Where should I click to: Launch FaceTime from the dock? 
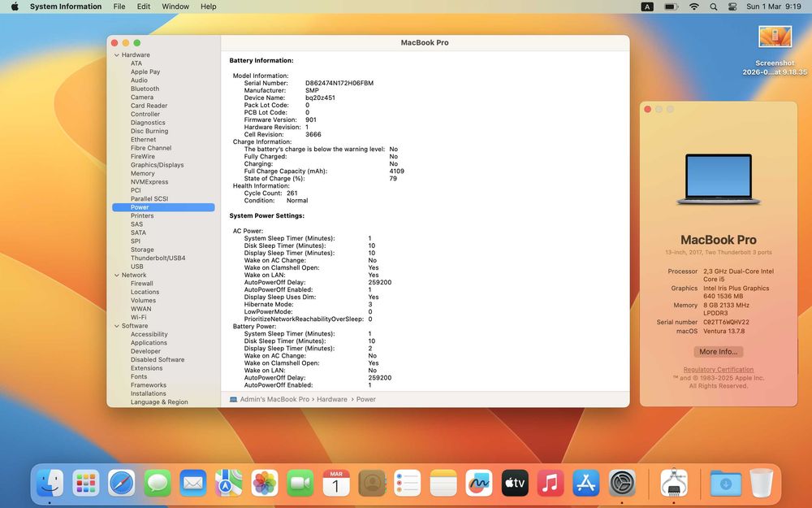[x=300, y=483]
